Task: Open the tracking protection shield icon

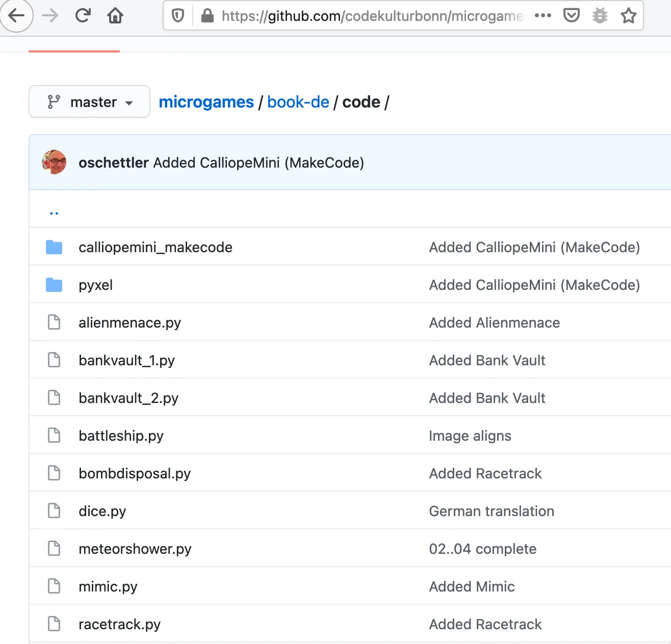Action: click(178, 16)
